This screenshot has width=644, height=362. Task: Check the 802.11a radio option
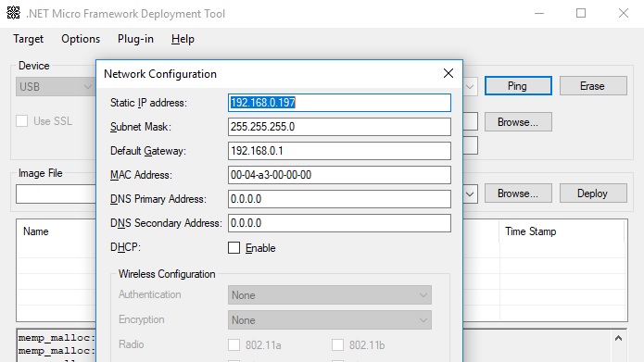(234, 344)
